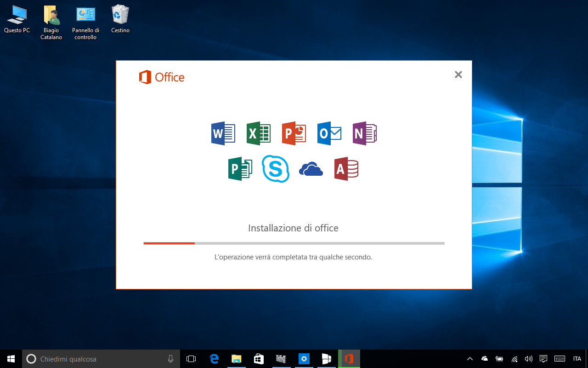588x368 pixels.
Task: Click the volume speaker tray icon
Action: pyautogui.click(x=529, y=359)
